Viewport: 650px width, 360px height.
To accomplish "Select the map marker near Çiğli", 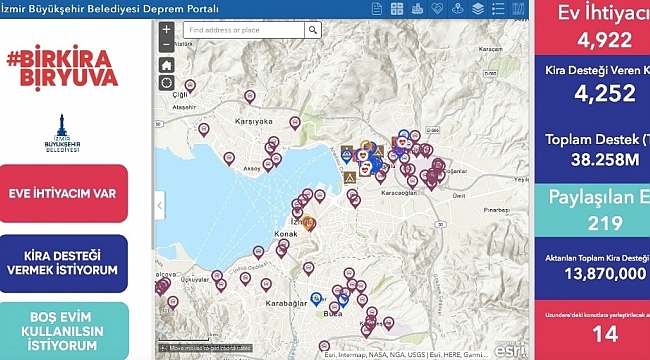I will pos(190,86).
